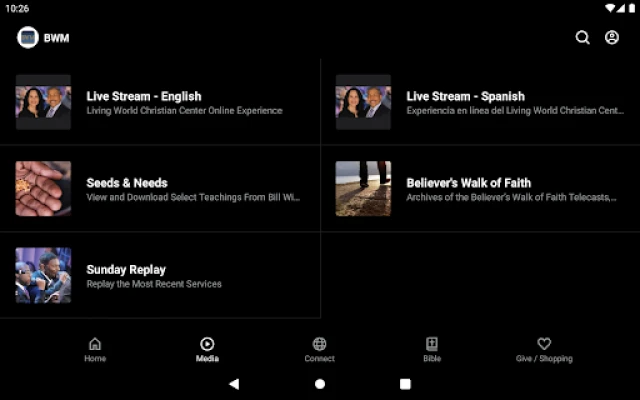Viewport: 640px width, 400px height.
Task: Tap the Seeds & Needs hand thumbnail
Action: click(x=43, y=189)
